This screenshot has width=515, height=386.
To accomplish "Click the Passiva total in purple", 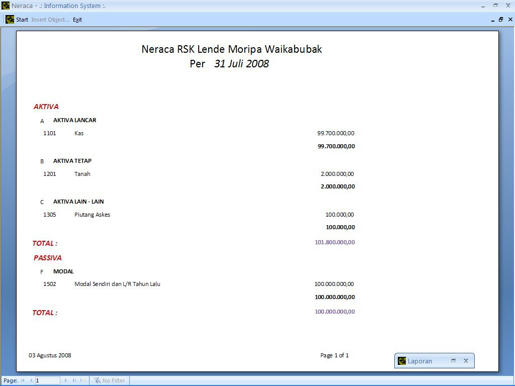I will coord(335,312).
